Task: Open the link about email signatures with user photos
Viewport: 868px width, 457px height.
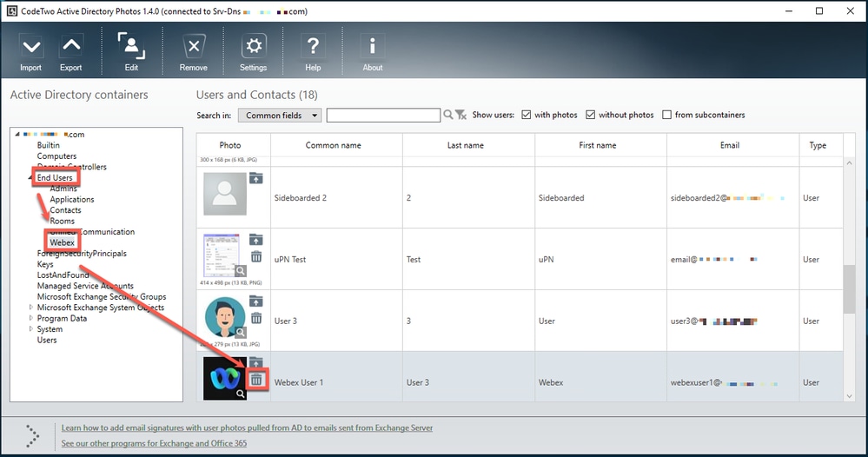Action: (247, 427)
